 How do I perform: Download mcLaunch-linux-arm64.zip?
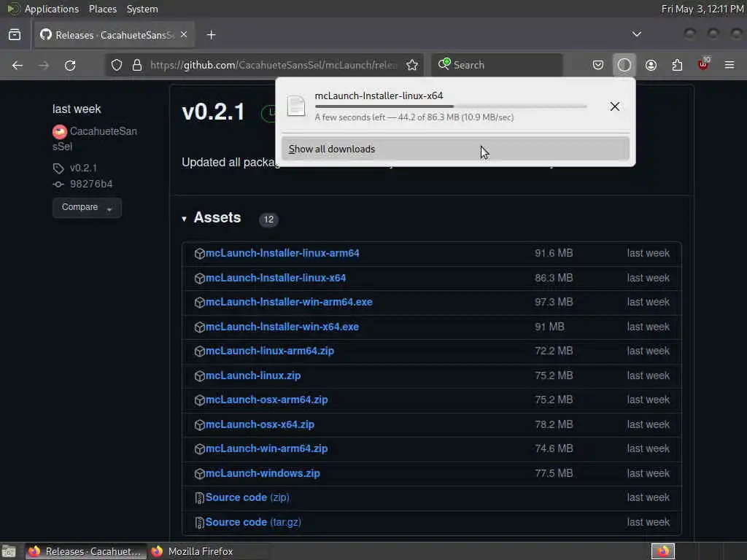(269, 351)
